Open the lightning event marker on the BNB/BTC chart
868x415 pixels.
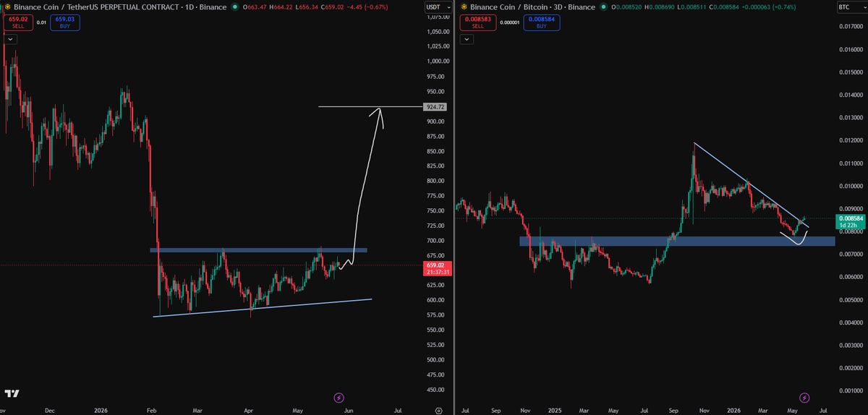(x=804, y=398)
